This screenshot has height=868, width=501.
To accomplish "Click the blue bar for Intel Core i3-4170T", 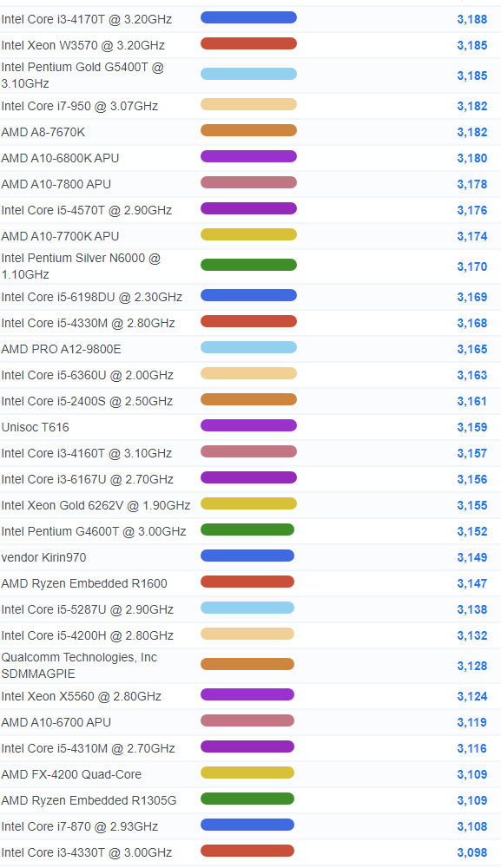I will tap(248, 17).
